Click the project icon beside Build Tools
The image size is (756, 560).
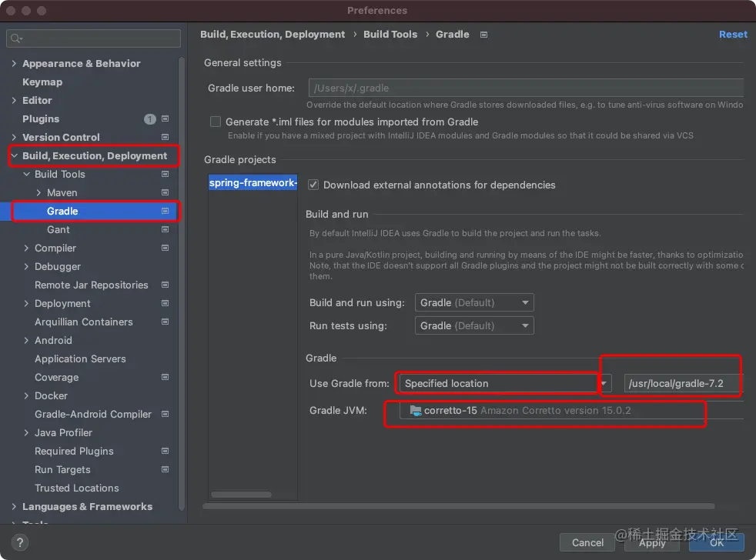pyautogui.click(x=165, y=174)
